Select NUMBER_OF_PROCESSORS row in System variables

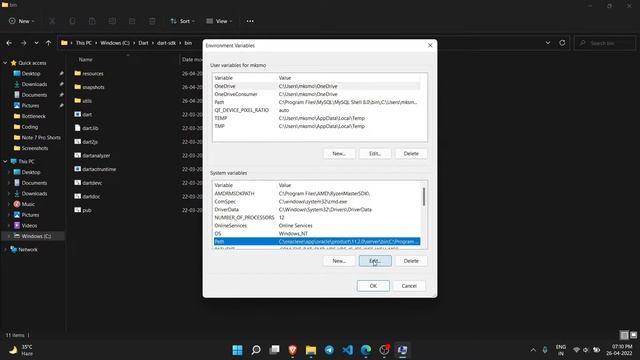click(317, 218)
